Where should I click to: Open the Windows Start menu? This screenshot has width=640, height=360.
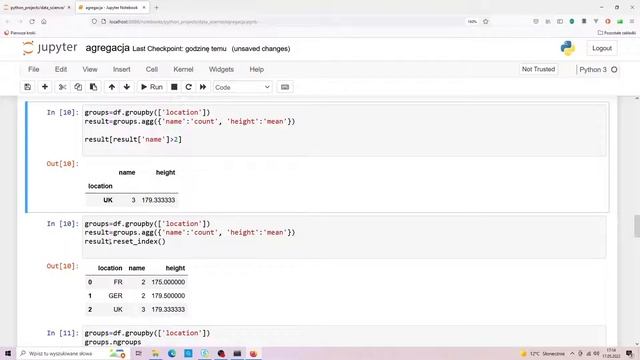point(8,353)
